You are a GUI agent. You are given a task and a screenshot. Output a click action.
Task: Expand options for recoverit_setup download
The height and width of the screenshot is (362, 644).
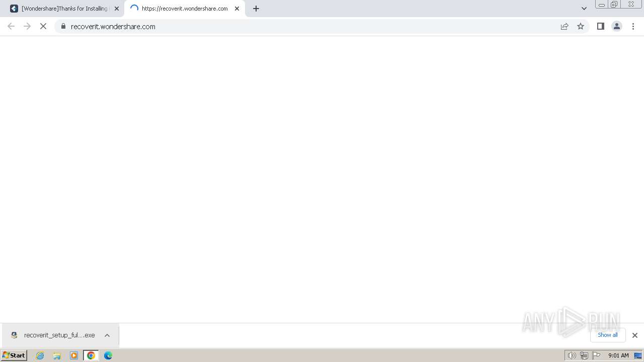pyautogui.click(x=107, y=335)
